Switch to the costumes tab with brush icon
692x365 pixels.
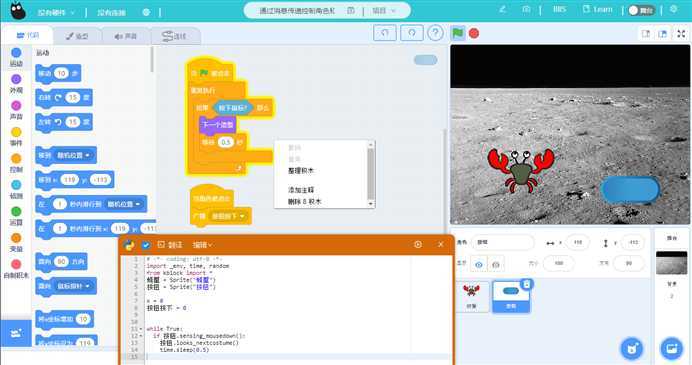(x=77, y=36)
